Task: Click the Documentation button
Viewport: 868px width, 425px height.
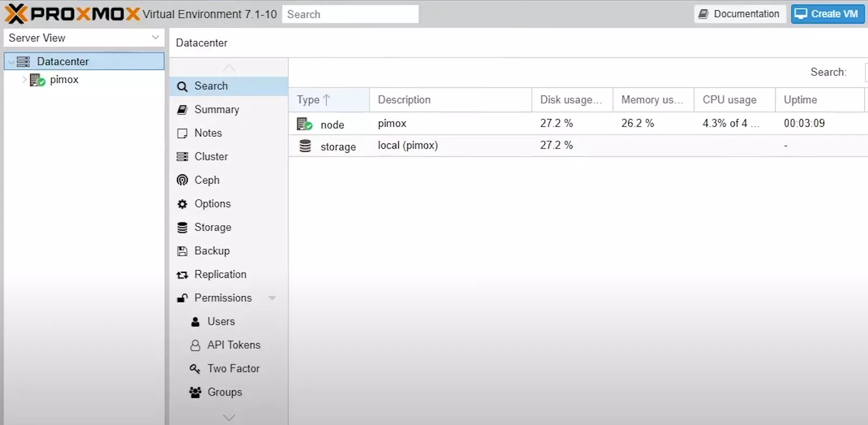Action: point(740,14)
